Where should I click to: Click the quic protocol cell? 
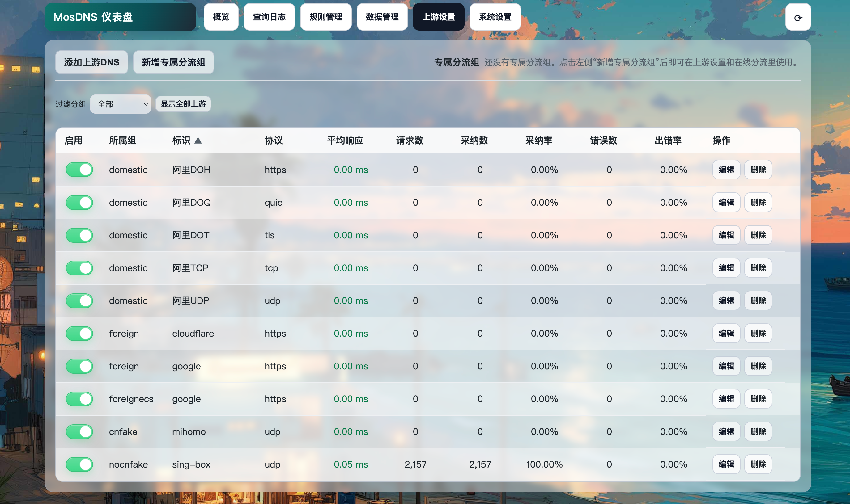[273, 203]
